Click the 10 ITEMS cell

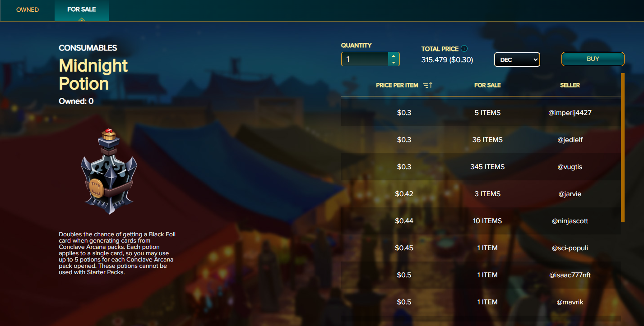[x=487, y=221]
